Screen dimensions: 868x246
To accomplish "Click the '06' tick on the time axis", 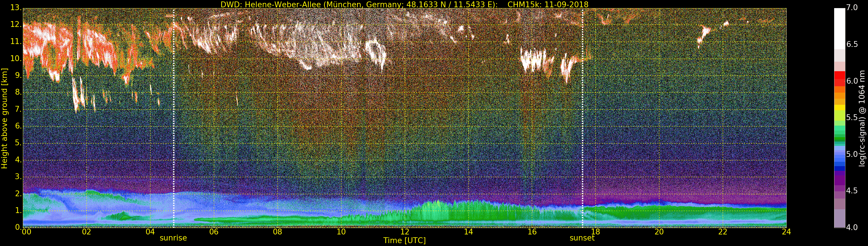I will click(214, 232).
